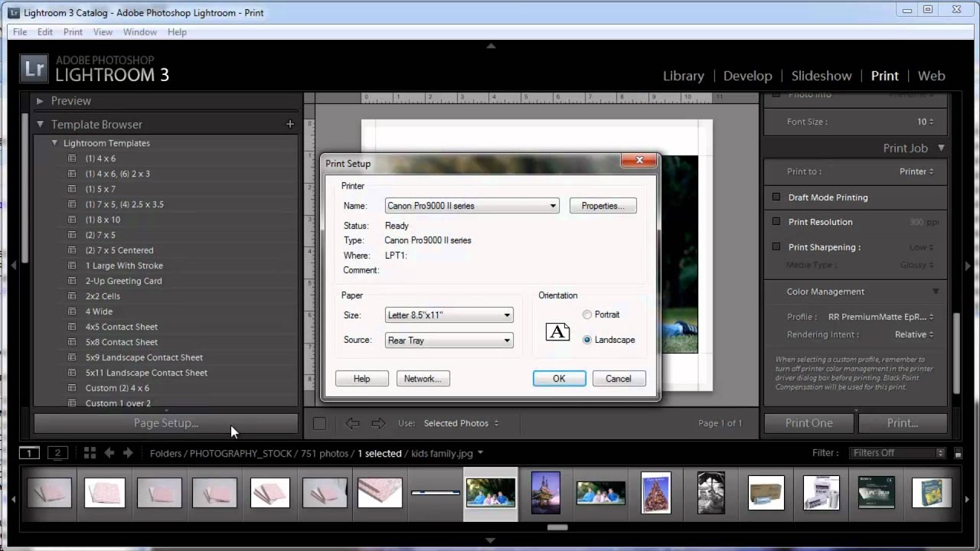Open Use Selected Photos dropdown

[461, 423]
